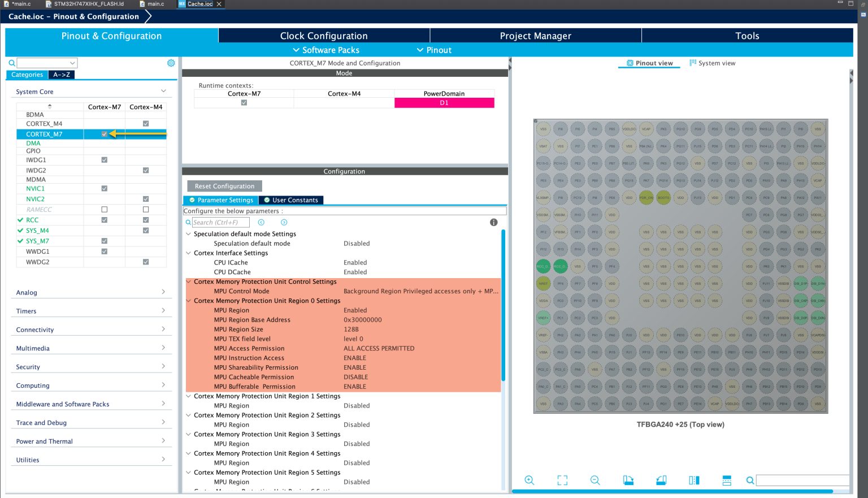Viewport: 868px width, 498px height.
Task: Open the settings gear above Categories panel
Action: coord(171,63)
